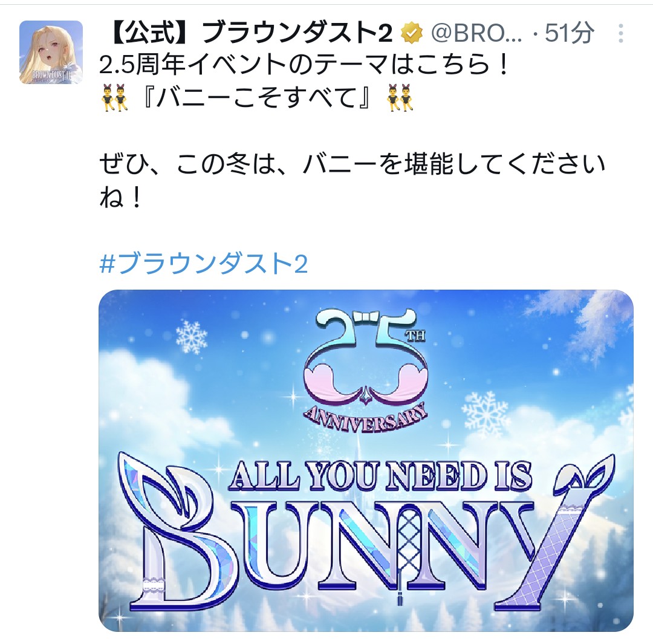Click the pink ANNIVERSARY ribbon text
Image resolution: width=653 pixels, height=644 pixels.
click(x=366, y=418)
